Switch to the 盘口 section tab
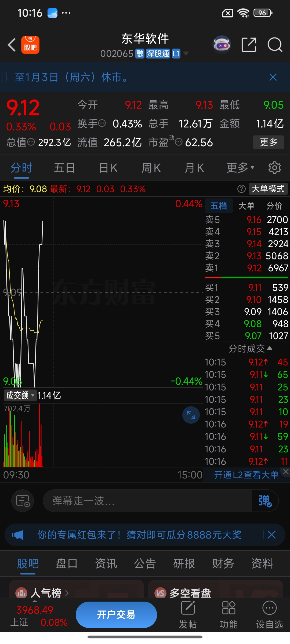Screen dimensions: 290x644 pyautogui.click(x=67, y=563)
